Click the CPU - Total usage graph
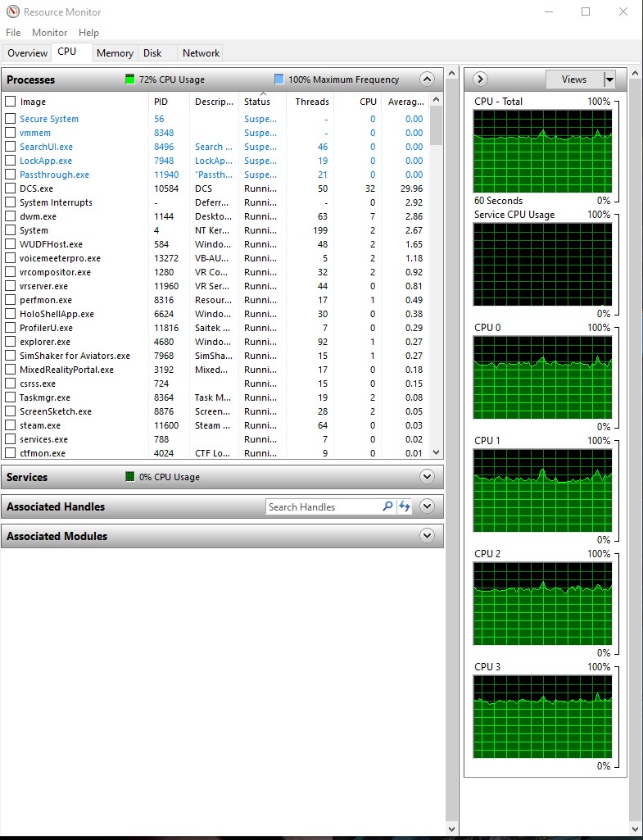Screen dimensions: 643x840 pos(542,152)
